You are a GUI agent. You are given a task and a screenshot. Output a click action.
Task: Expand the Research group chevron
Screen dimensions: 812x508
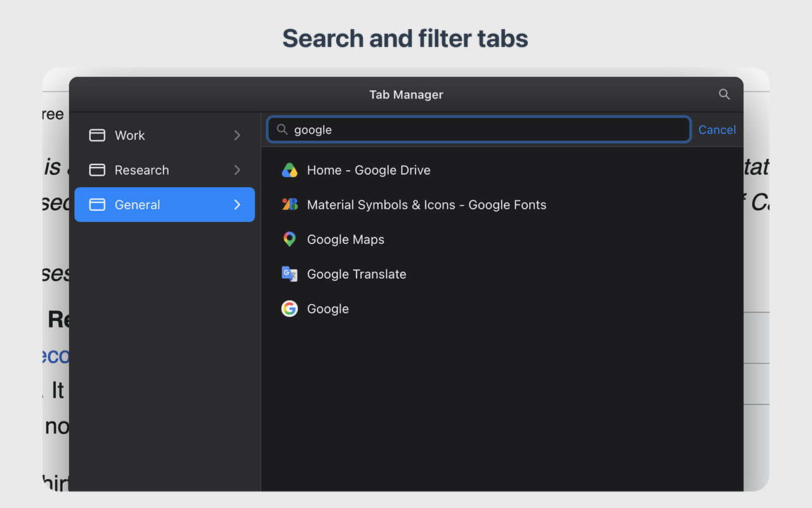tap(237, 170)
